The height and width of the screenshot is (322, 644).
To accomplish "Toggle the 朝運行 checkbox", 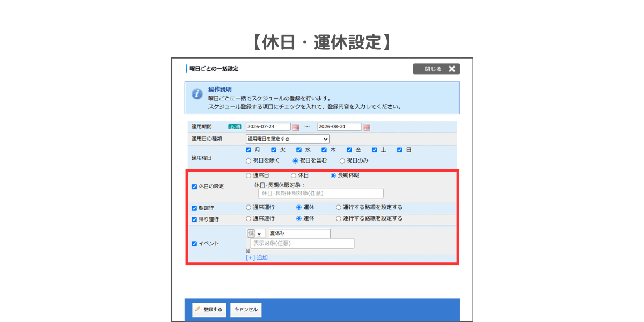I will click(x=194, y=208).
